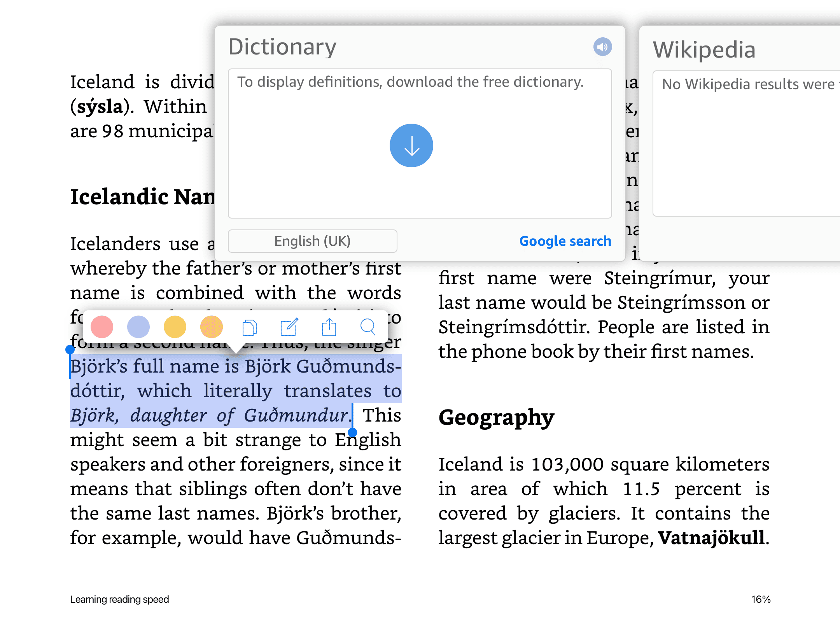Viewport: 840px width, 630px height.
Task: Tap Learning reading speed footer label
Action: click(119, 599)
